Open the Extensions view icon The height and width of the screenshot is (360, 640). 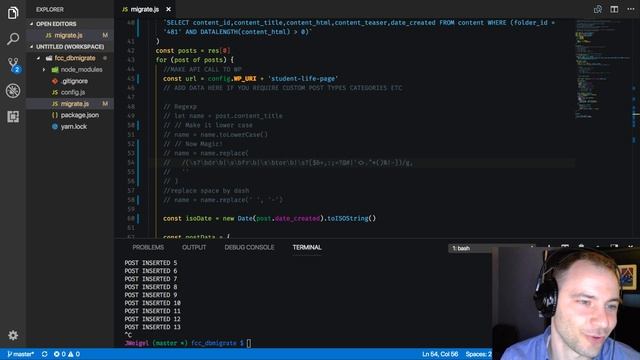tap(13, 117)
